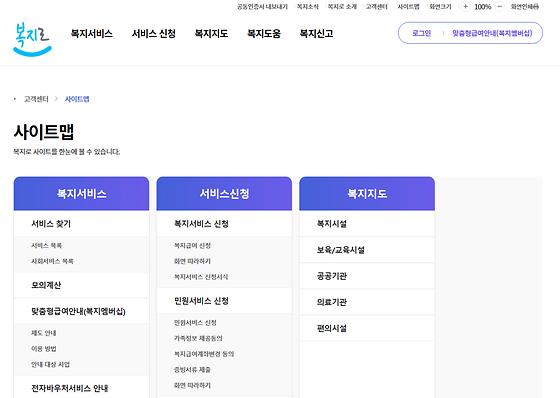
Task: Open 맞춤형급여안내(복지멤버십) in the sitemap
Action: pos(78,311)
